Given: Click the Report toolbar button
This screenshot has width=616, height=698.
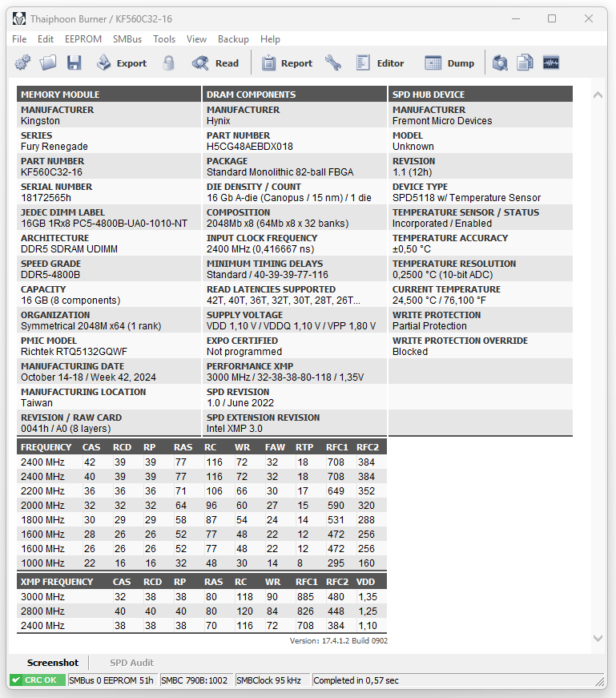Looking at the screenshot, I should click(287, 63).
